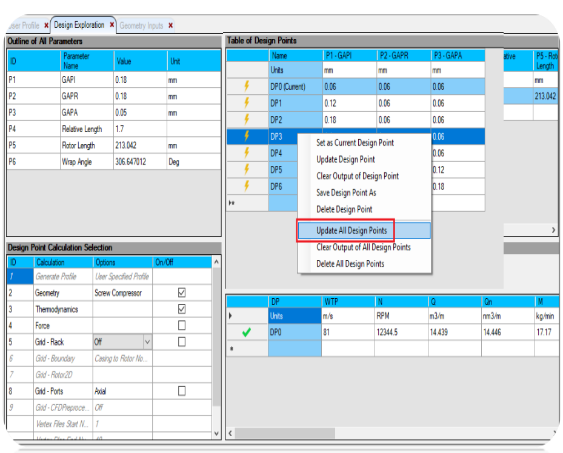Toggle the Grid - Ports checkbox on
The height and width of the screenshot is (453, 563).
[x=182, y=391]
